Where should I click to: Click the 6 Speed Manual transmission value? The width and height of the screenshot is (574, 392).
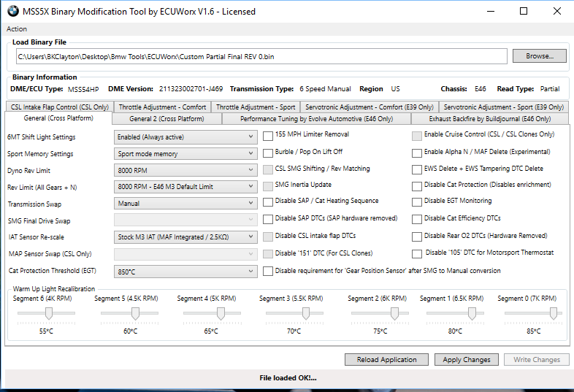coord(325,88)
